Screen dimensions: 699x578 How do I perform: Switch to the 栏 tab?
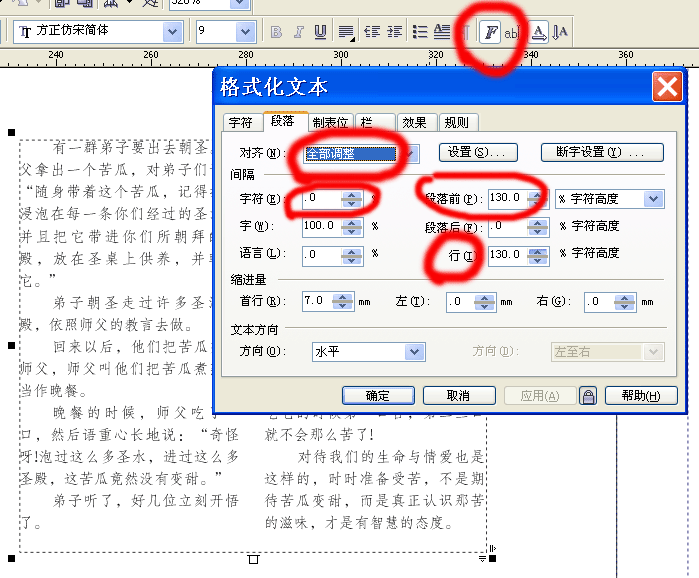point(375,122)
